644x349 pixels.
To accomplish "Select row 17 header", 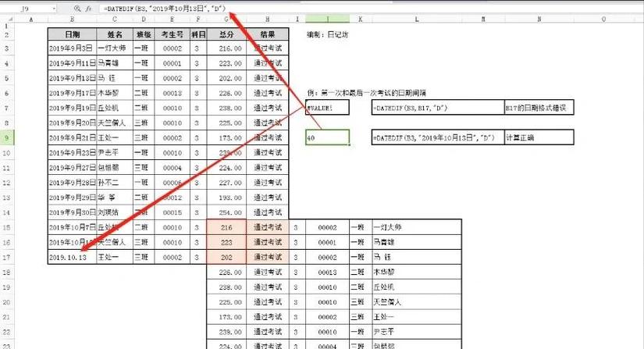I will point(6,256).
